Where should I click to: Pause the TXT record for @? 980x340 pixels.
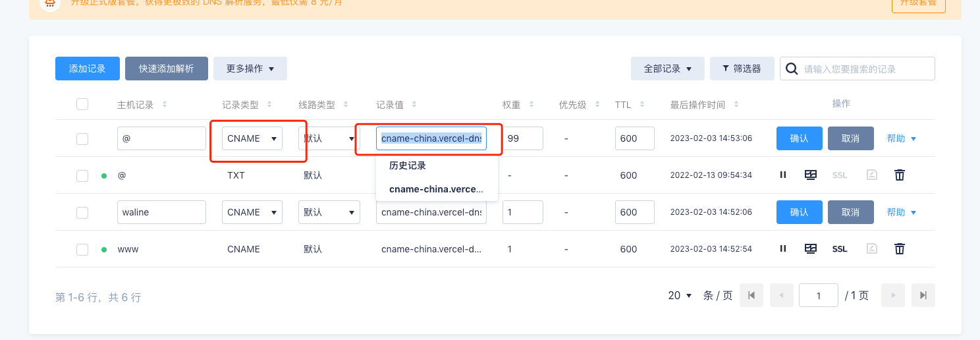pyautogui.click(x=783, y=175)
